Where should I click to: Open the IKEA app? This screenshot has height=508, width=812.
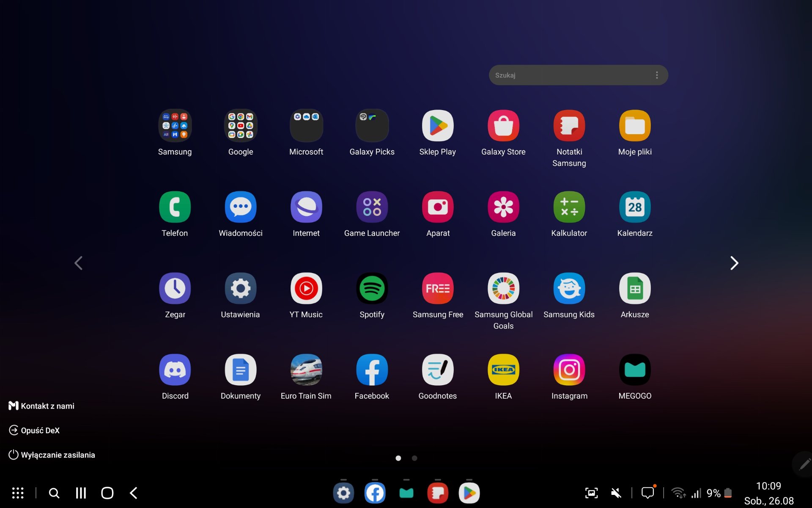click(x=503, y=370)
